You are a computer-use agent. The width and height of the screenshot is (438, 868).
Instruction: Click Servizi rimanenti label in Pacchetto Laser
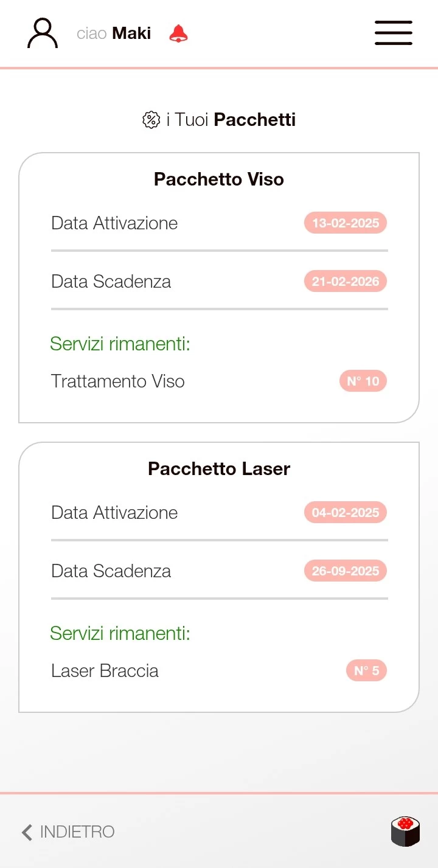tap(120, 634)
